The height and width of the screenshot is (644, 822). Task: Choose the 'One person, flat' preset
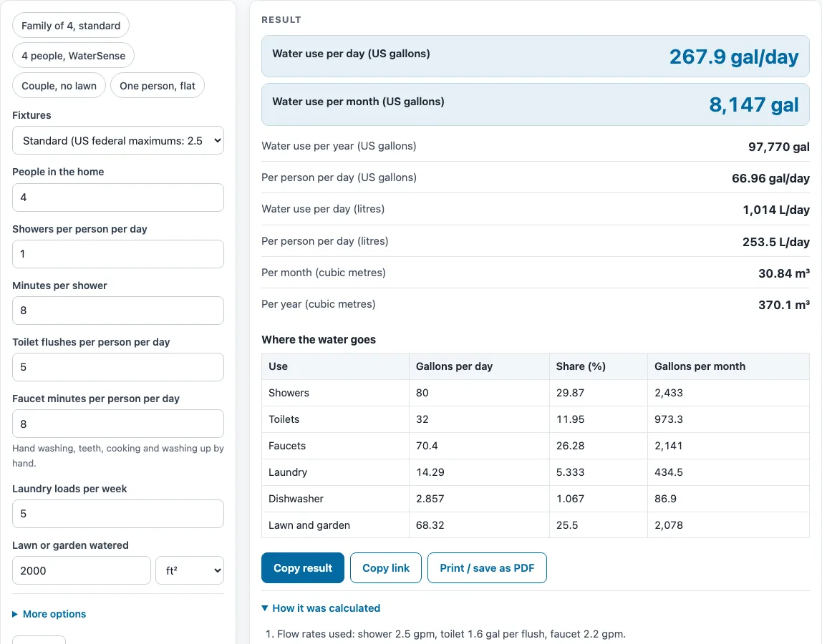tap(158, 85)
